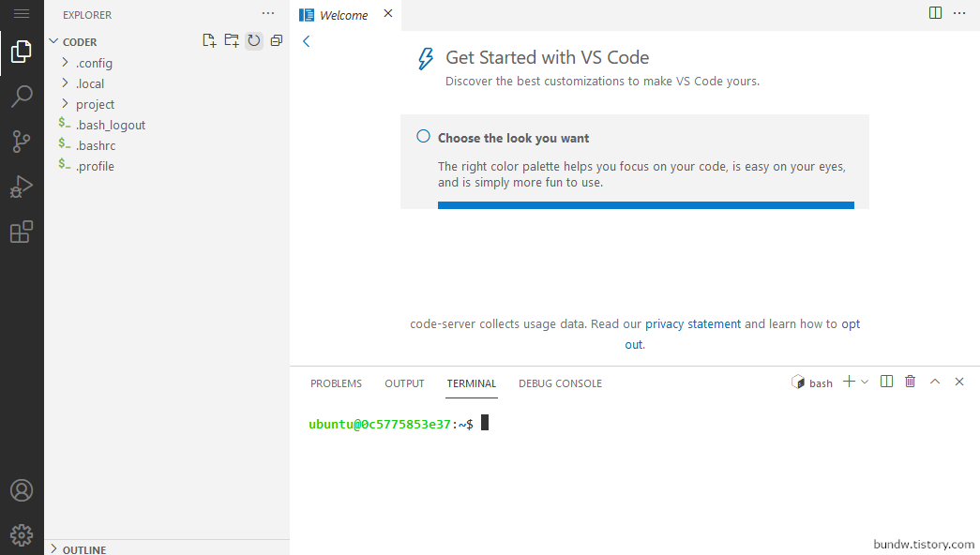980x555 pixels.
Task: Go back with the Welcome page arrow
Action: click(x=307, y=41)
